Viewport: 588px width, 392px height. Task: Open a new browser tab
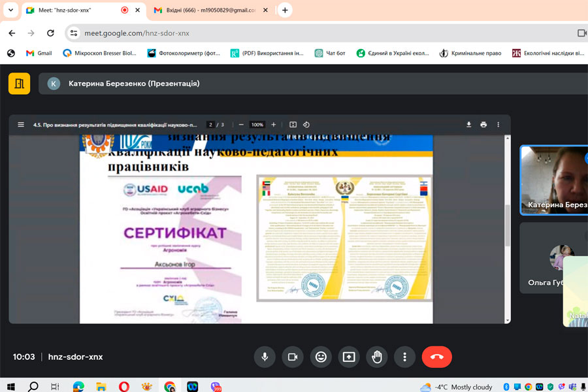pyautogui.click(x=285, y=10)
